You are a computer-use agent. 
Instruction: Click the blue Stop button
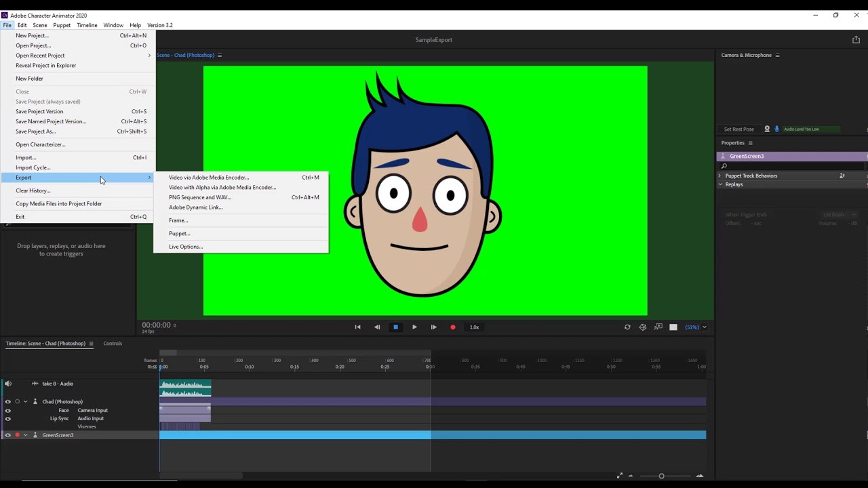(x=396, y=327)
